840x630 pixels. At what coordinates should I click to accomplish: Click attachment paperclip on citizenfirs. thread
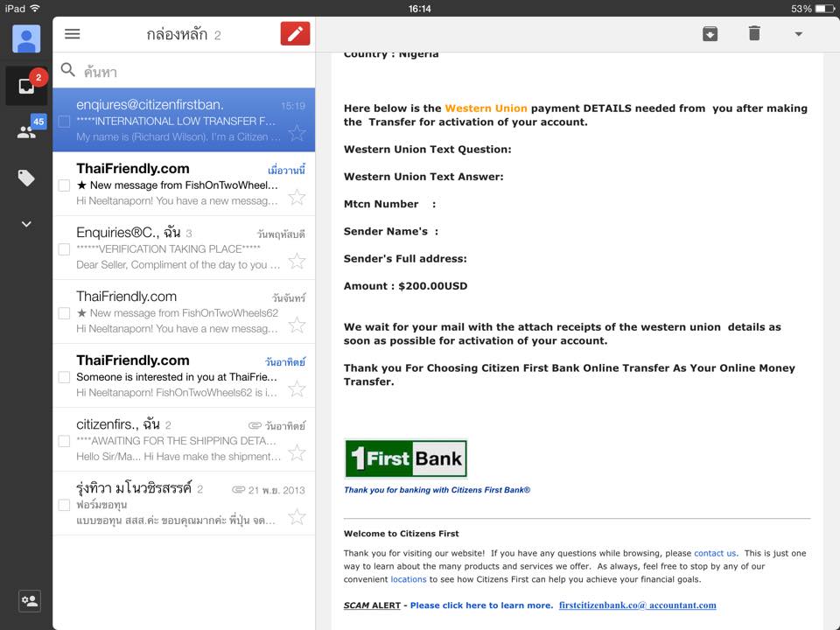[x=255, y=426]
